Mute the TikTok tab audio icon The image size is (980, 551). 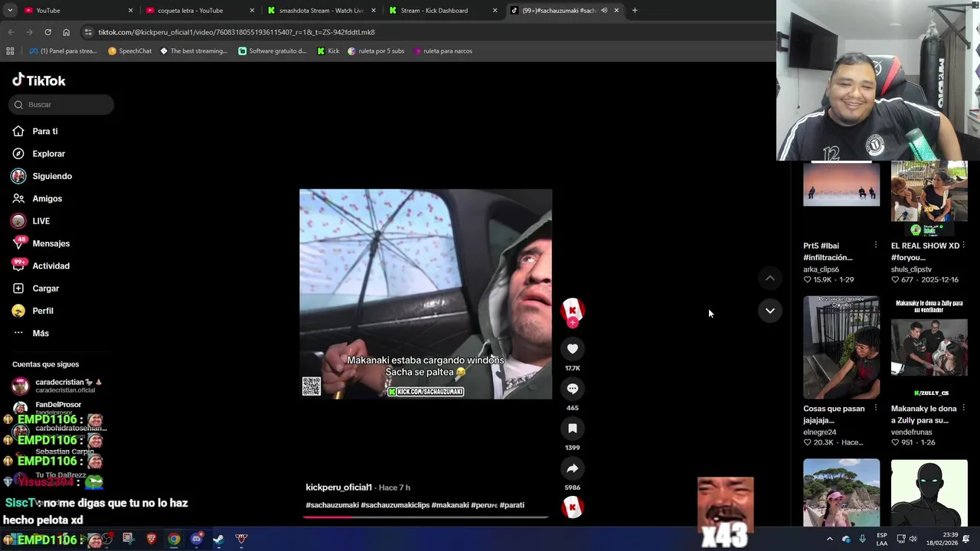(x=604, y=11)
